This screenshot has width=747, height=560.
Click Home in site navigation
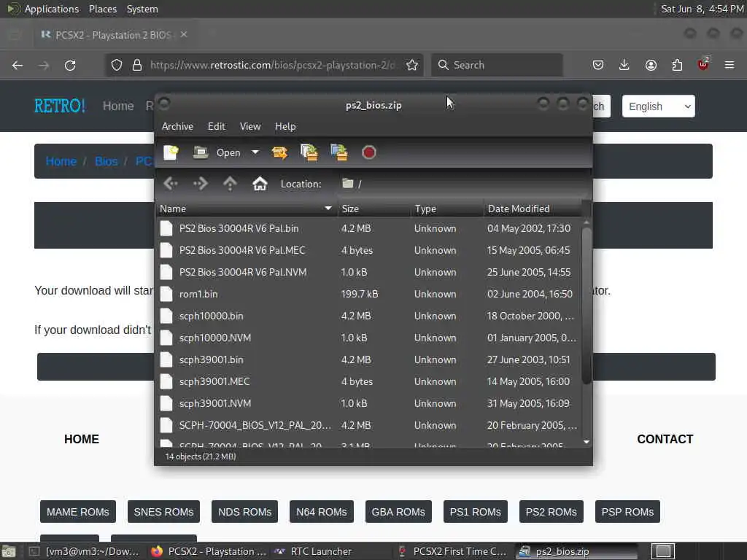(118, 106)
